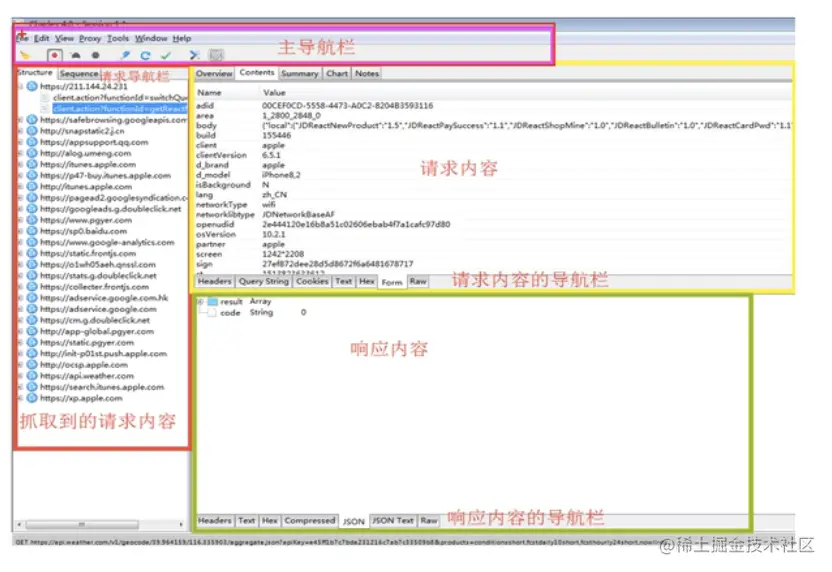Open the Help menu
Screen dimensions: 832x572
pyautogui.click(x=181, y=38)
